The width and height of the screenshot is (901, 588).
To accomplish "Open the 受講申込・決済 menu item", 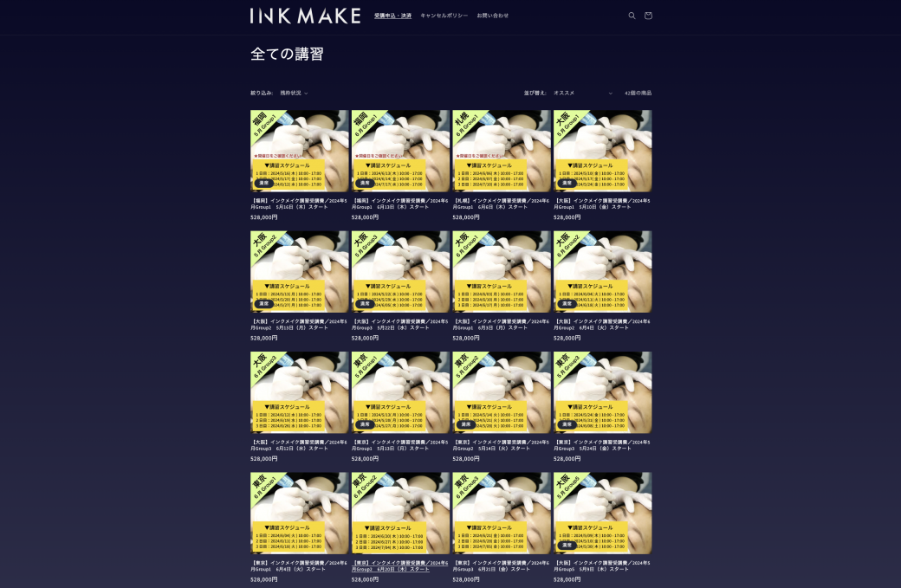I will tap(392, 16).
